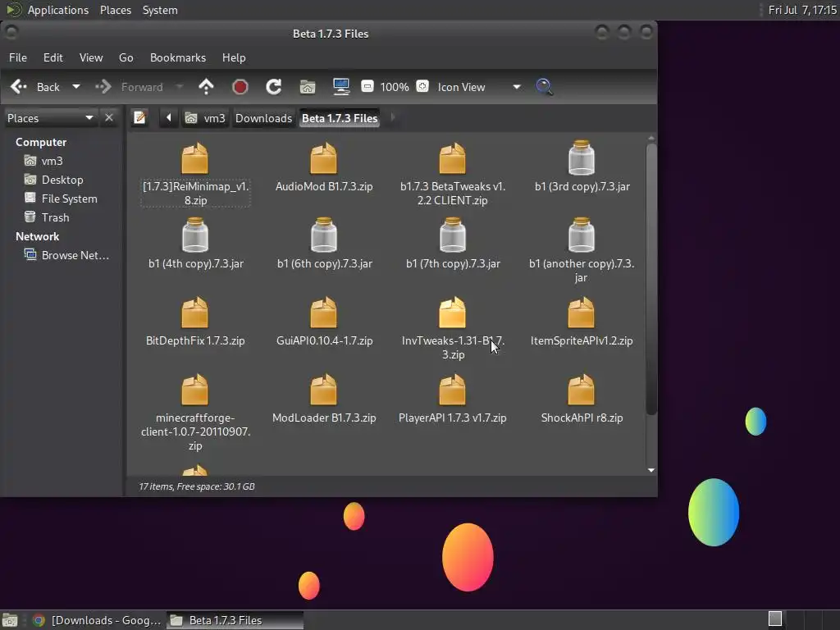
Task: Open the File menu
Action: pyautogui.click(x=18, y=57)
